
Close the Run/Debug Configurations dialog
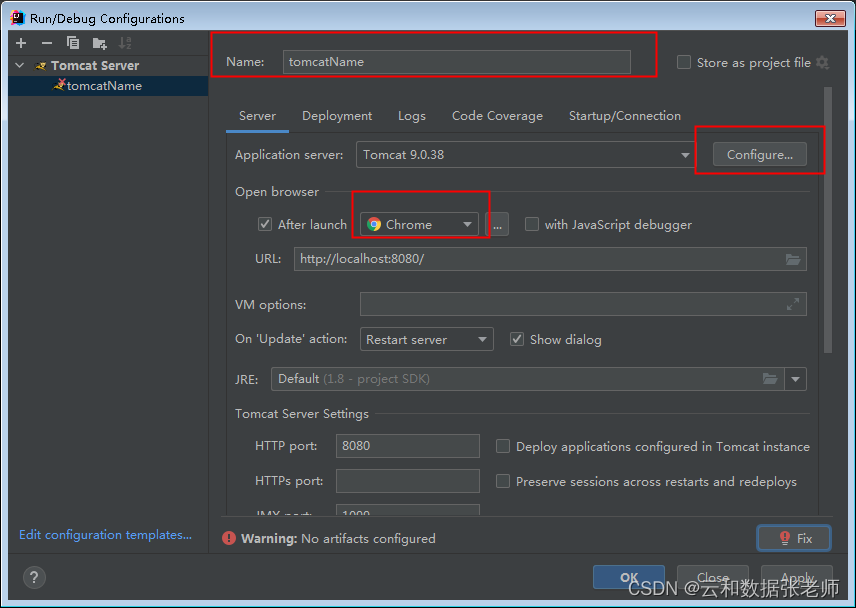pos(830,18)
